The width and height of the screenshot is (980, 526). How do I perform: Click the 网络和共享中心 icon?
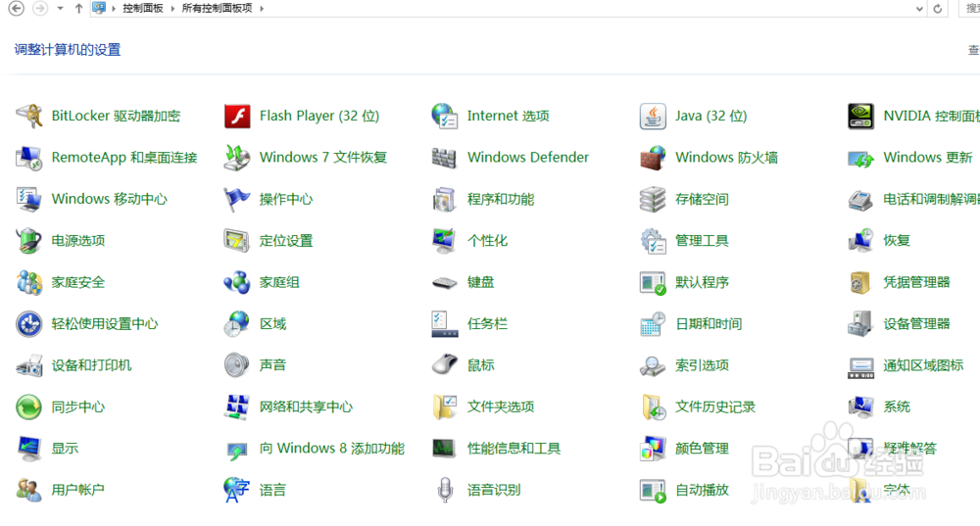point(237,406)
